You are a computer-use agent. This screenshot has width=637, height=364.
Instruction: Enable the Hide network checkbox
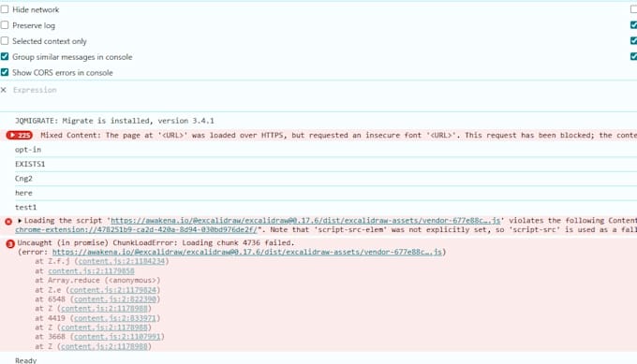click(x=5, y=9)
